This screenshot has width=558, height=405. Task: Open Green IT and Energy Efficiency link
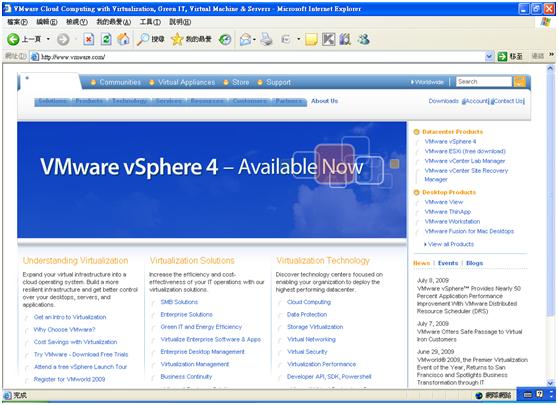[x=201, y=327]
